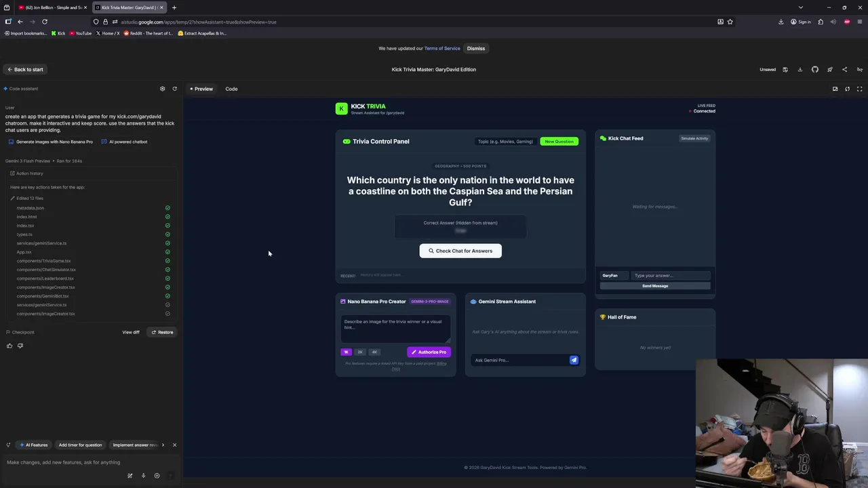Click the browser back arrow
Image resolution: width=868 pixels, height=488 pixels.
[x=20, y=22]
